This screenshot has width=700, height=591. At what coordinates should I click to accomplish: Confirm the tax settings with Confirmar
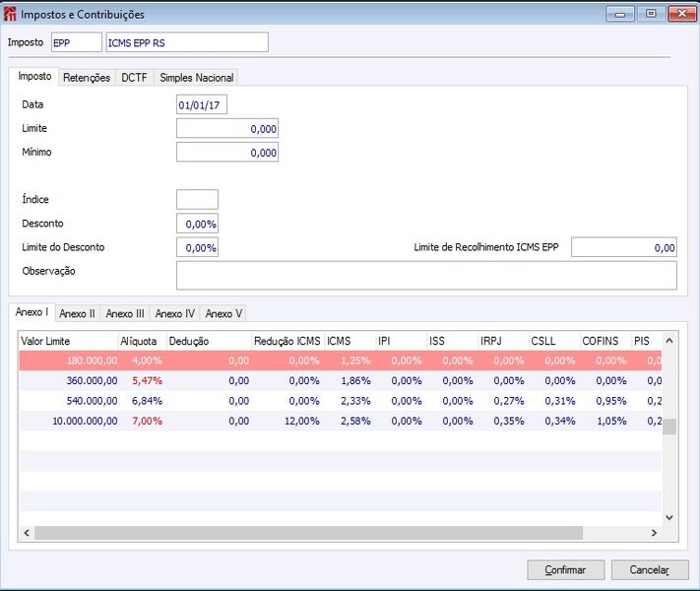click(566, 570)
